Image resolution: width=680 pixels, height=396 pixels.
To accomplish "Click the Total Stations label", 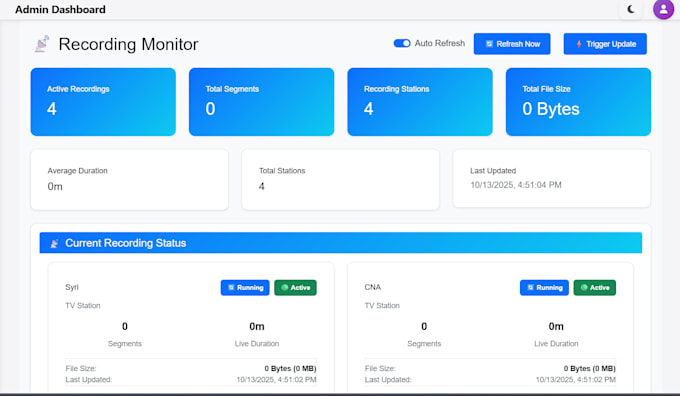I will 282,171.
